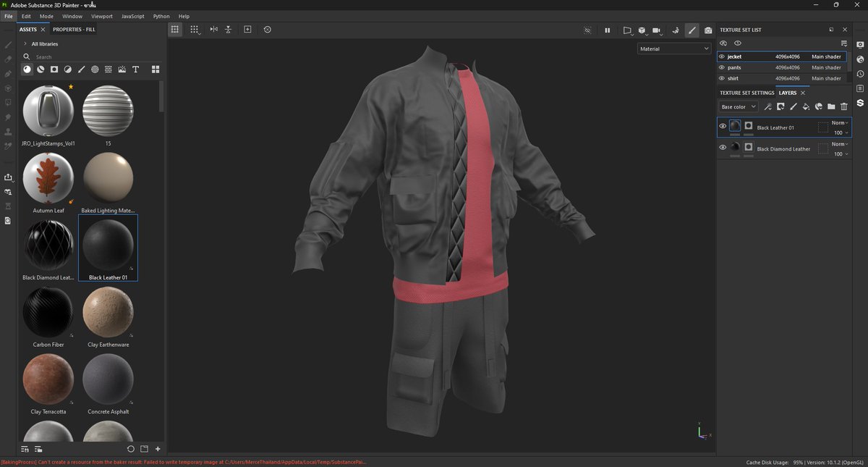The image size is (868, 467).
Task: Open Black Diamond Leather opacity dropdown
Action: (x=841, y=154)
